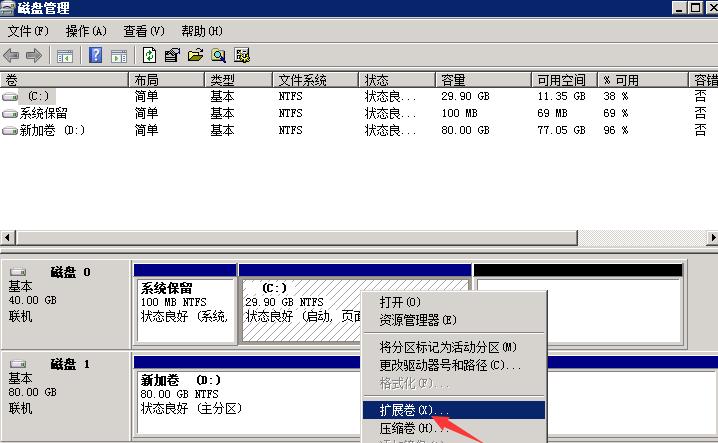
Task: Sort by the 卷 column header
Action: (64, 80)
